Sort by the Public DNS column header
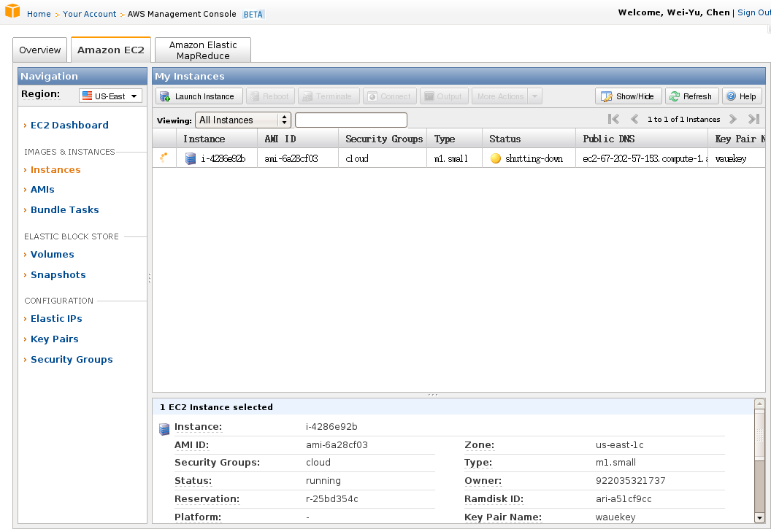 click(642, 139)
